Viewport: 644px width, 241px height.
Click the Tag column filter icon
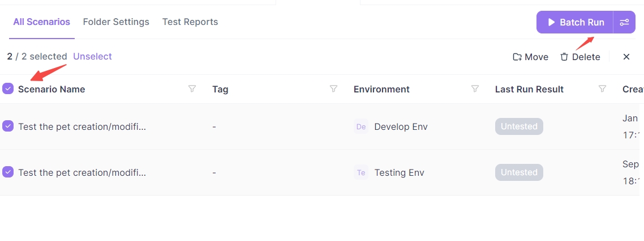coord(333,89)
